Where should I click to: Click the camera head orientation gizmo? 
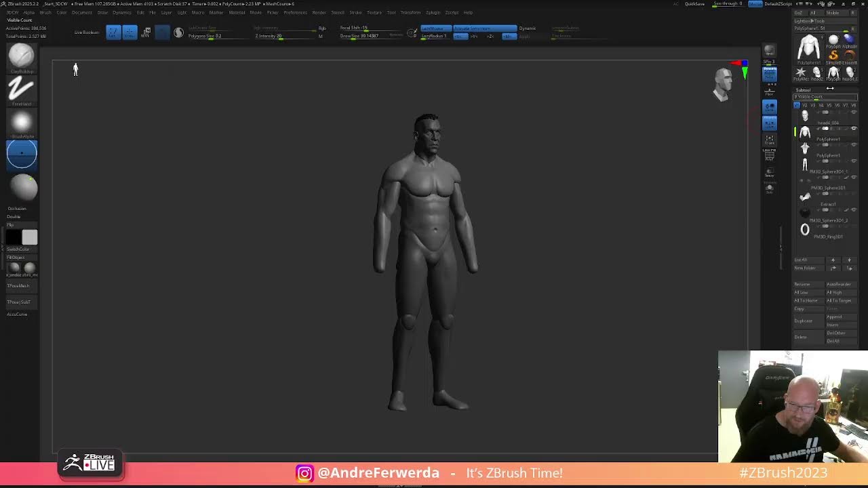click(724, 84)
